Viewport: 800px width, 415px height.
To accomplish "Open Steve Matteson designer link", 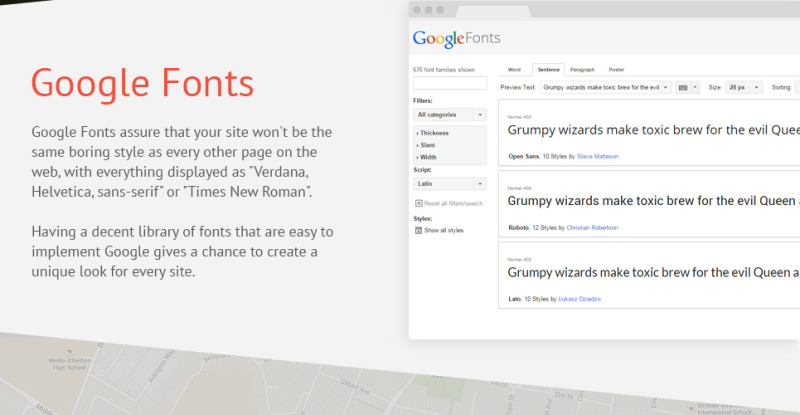I will coord(597,156).
